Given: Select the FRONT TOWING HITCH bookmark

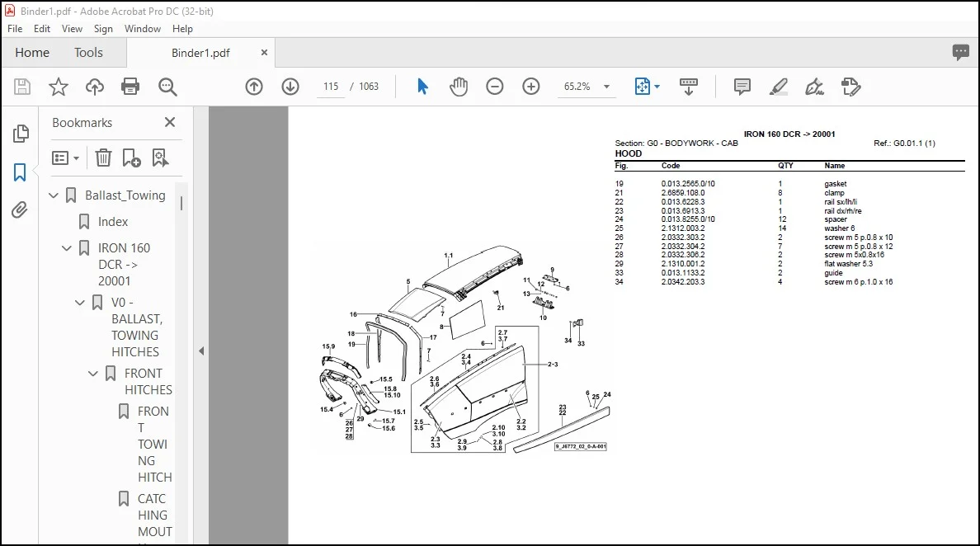Looking at the screenshot, I should coord(153,445).
